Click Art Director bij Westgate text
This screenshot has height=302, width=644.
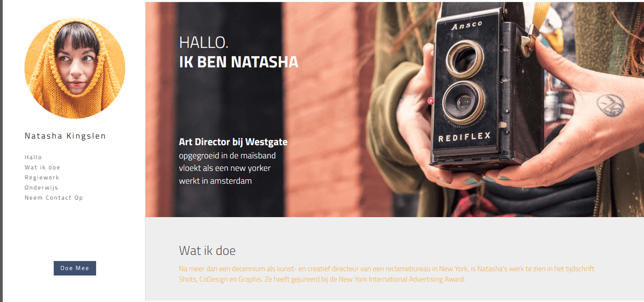(x=233, y=142)
